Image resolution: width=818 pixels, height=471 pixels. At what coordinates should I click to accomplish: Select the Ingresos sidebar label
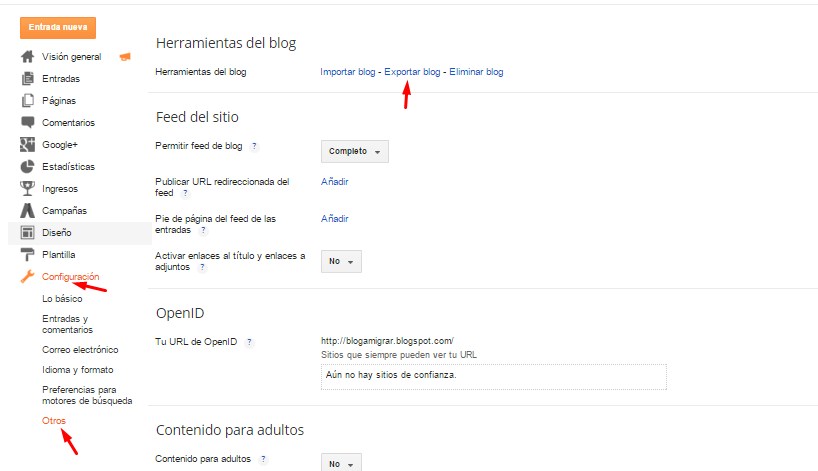(60, 189)
